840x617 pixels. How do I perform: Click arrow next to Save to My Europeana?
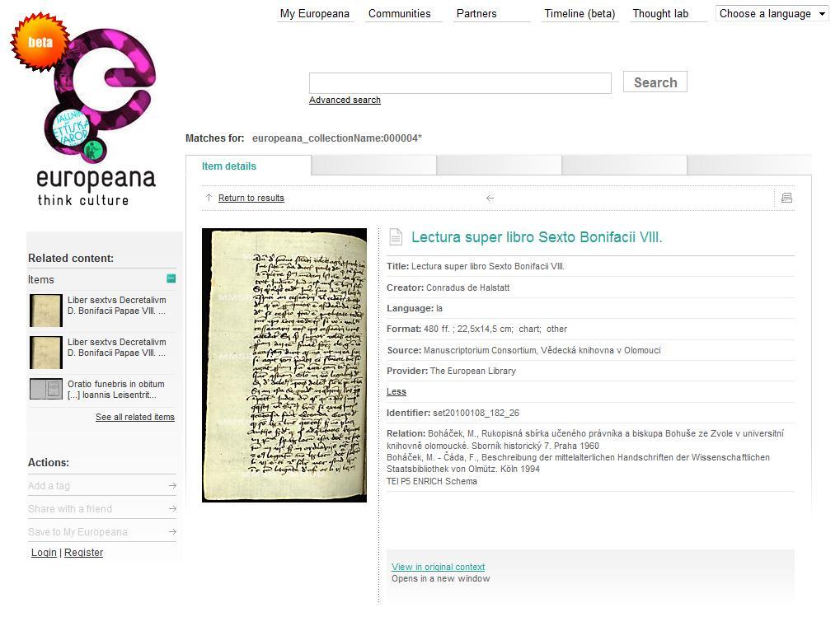click(172, 532)
